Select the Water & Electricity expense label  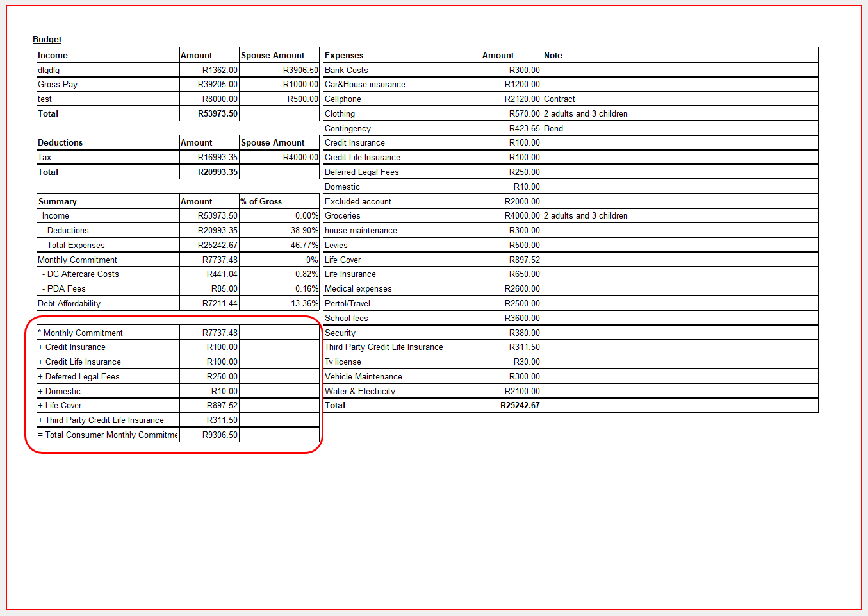point(360,392)
